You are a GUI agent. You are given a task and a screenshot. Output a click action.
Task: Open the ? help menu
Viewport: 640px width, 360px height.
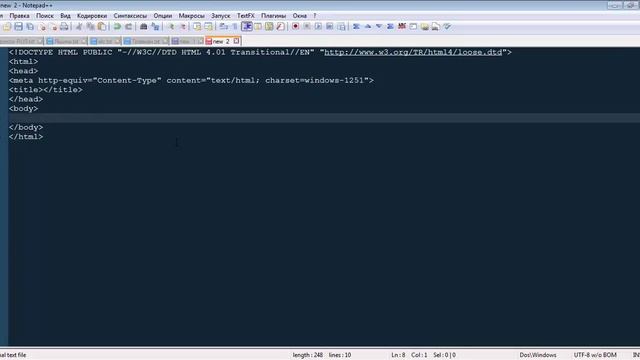tap(315, 16)
